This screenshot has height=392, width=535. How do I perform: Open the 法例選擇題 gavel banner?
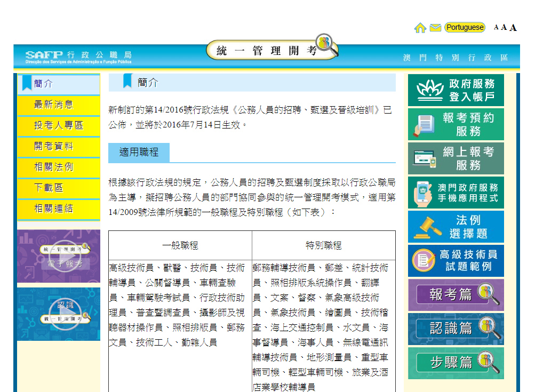pyautogui.click(x=456, y=227)
